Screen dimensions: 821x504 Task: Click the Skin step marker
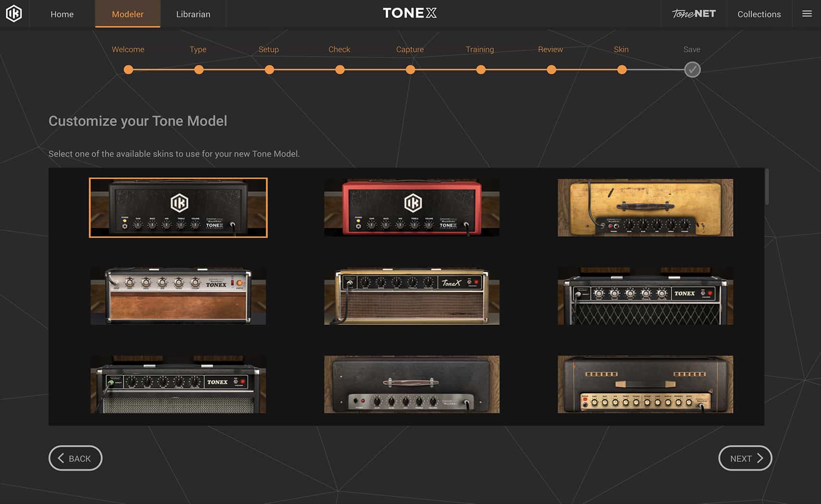click(622, 70)
